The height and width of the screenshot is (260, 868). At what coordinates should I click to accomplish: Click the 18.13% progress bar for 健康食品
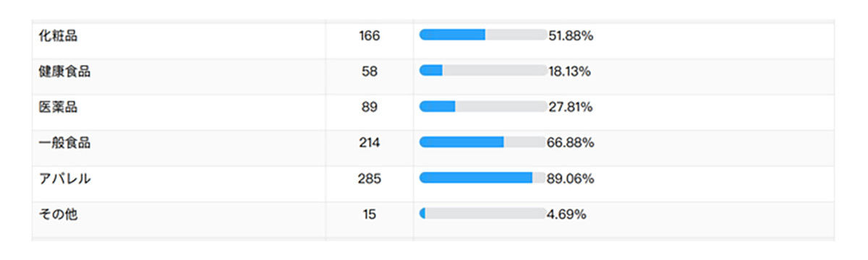point(482,70)
